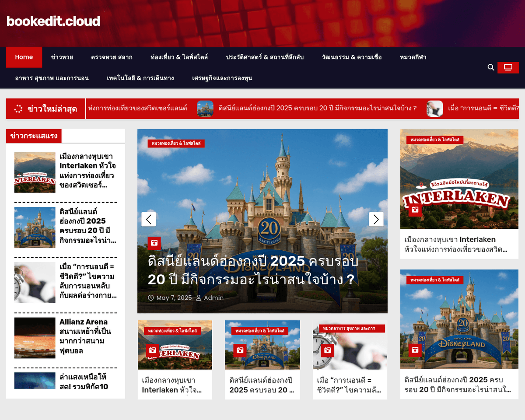Open ข่าวหวย menu item
The height and width of the screenshot is (420, 525).
[x=62, y=57]
